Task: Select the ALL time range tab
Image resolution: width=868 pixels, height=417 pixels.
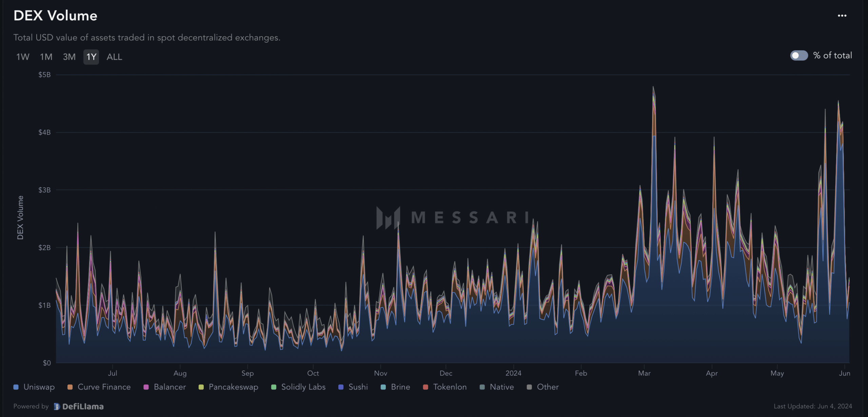Action: point(114,56)
